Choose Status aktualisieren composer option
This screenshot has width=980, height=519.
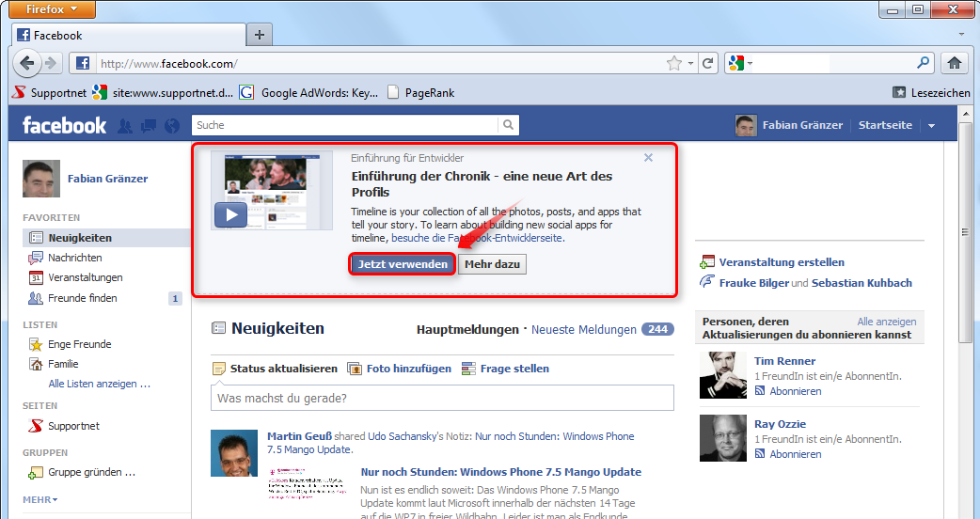276,369
